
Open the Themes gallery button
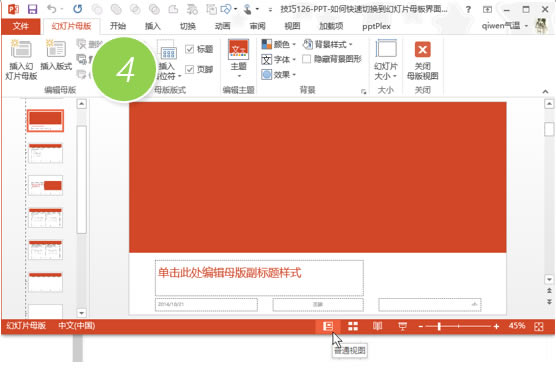pyautogui.click(x=239, y=59)
